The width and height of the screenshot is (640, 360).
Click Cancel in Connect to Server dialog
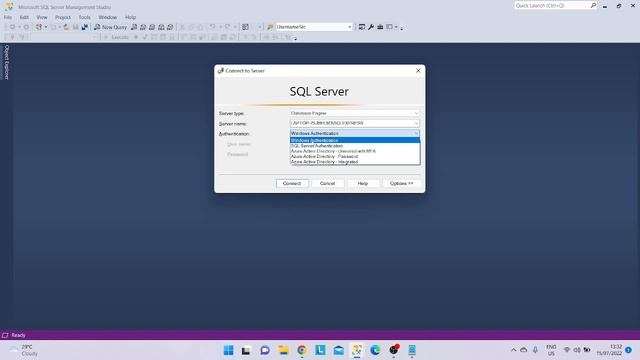pos(327,184)
